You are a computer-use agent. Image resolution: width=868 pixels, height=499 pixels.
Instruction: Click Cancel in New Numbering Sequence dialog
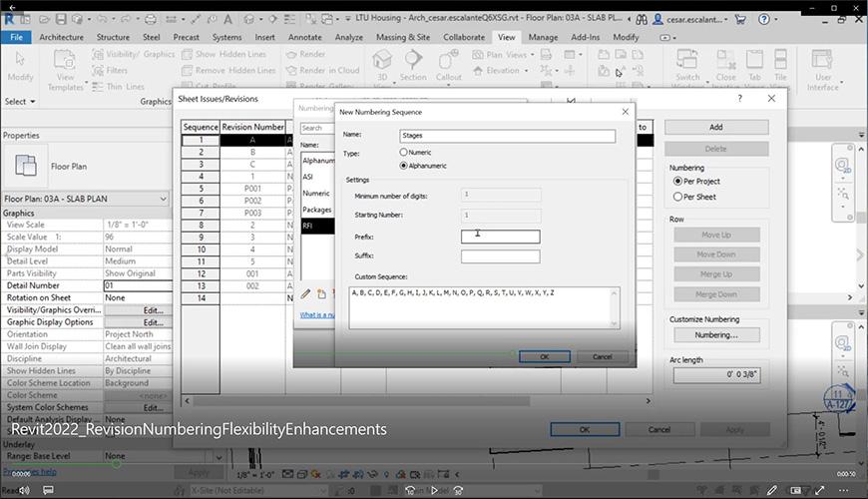(x=603, y=356)
